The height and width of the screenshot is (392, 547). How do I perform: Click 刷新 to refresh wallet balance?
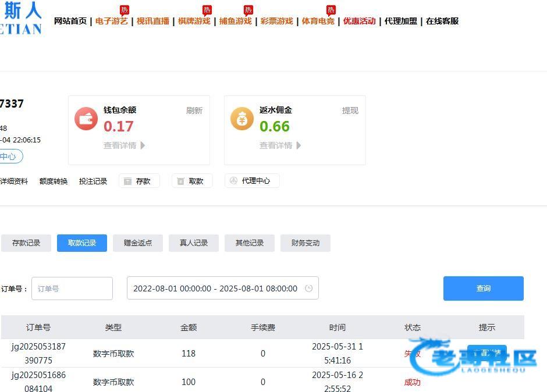point(194,111)
